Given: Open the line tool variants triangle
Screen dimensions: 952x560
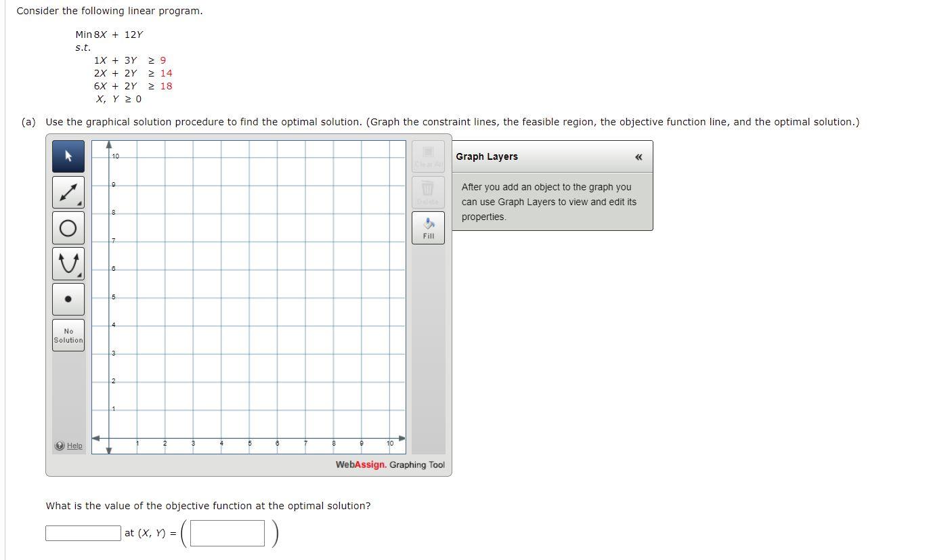Looking at the screenshot, I should coord(79,203).
